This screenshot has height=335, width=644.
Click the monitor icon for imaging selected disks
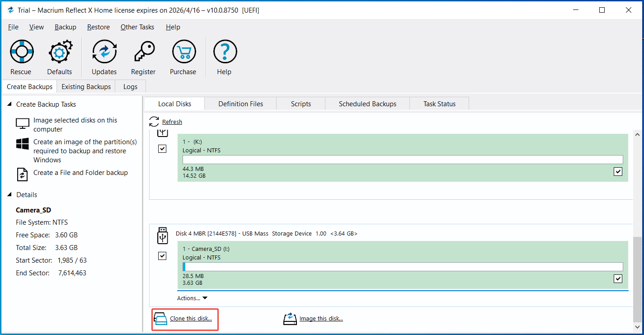(x=22, y=124)
